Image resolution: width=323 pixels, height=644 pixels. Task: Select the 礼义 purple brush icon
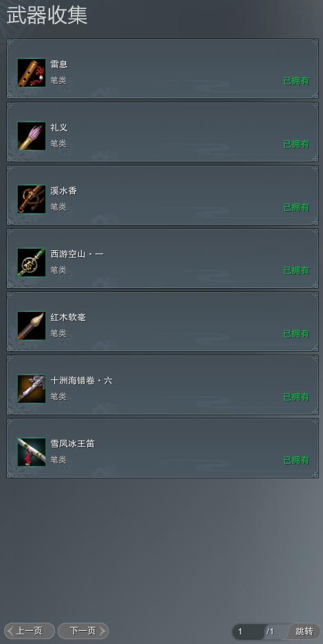(x=32, y=136)
